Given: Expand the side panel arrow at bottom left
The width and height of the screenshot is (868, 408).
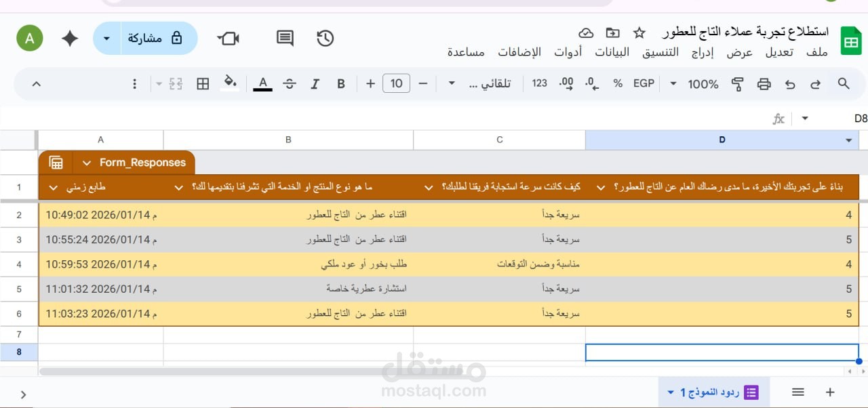Looking at the screenshot, I should pos(23,394).
